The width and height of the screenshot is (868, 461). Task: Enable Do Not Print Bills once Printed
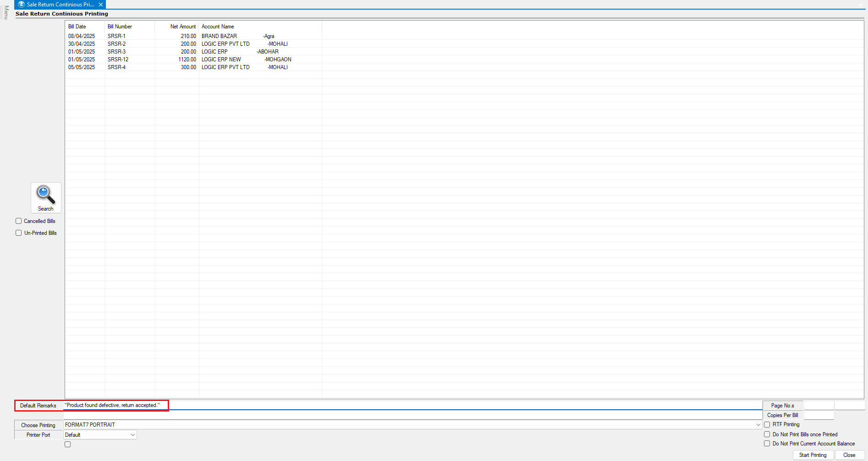click(x=767, y=434)
